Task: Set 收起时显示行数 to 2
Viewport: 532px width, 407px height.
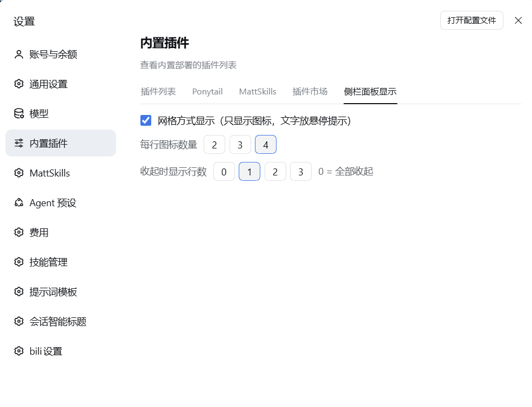Action: point(275,172)
